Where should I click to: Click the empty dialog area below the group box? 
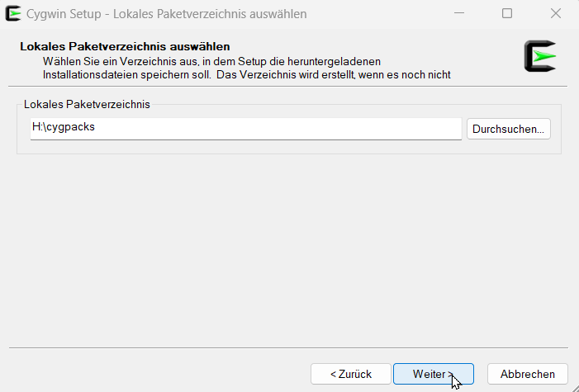[x=289, y=248]
